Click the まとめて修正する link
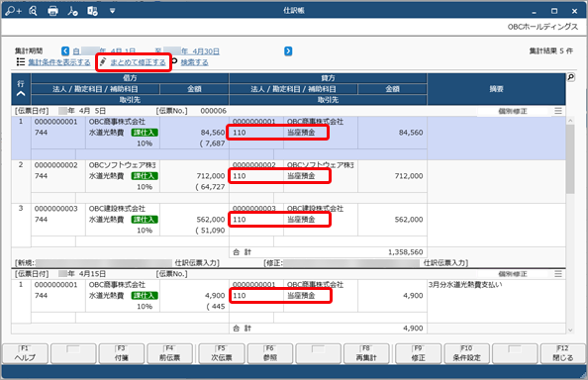588x380 pixels. pos(138,62)
